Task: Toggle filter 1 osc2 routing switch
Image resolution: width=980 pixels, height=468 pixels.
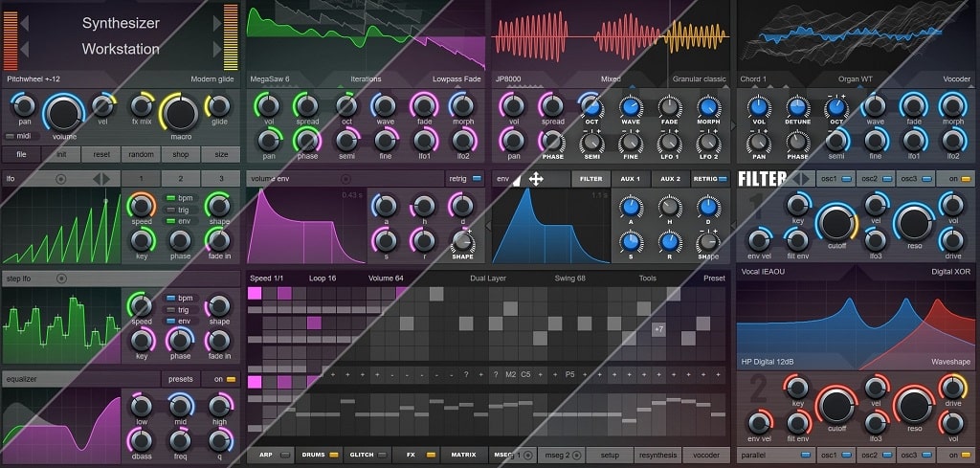Action: click(x=887, y=179)
